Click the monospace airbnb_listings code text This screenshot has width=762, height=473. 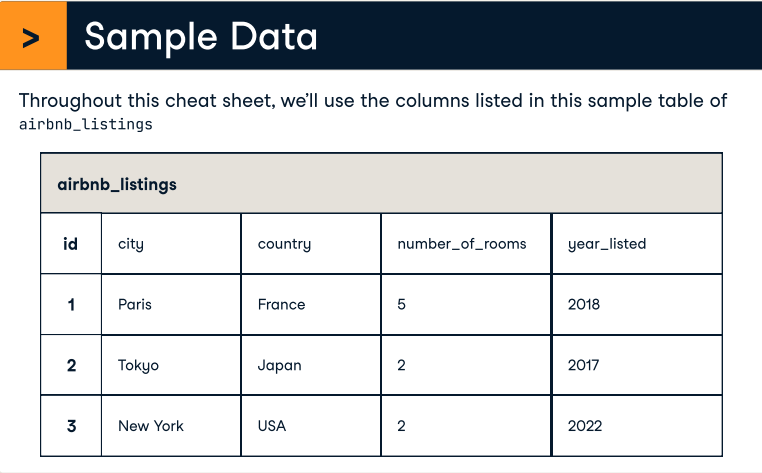coord(86,125)
